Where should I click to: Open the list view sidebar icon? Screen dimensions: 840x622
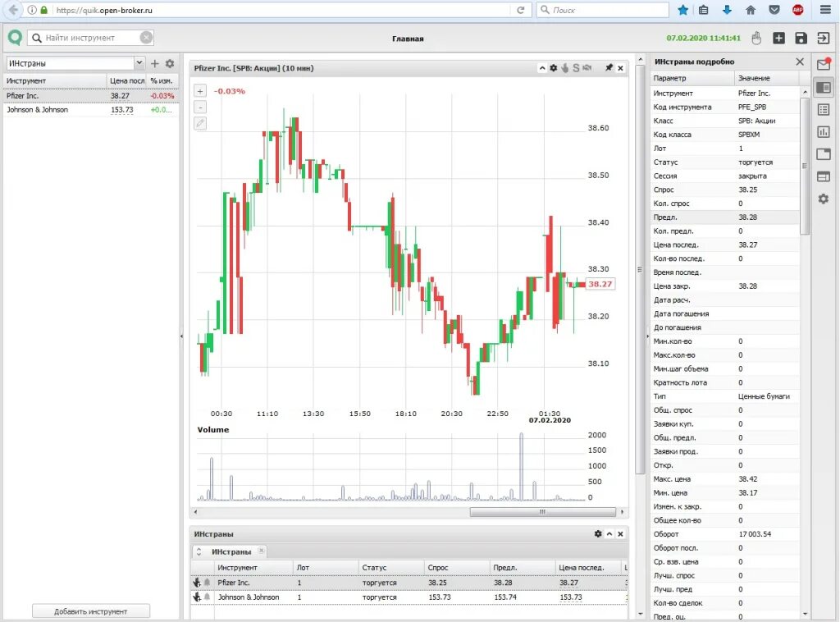pos(824,110)
